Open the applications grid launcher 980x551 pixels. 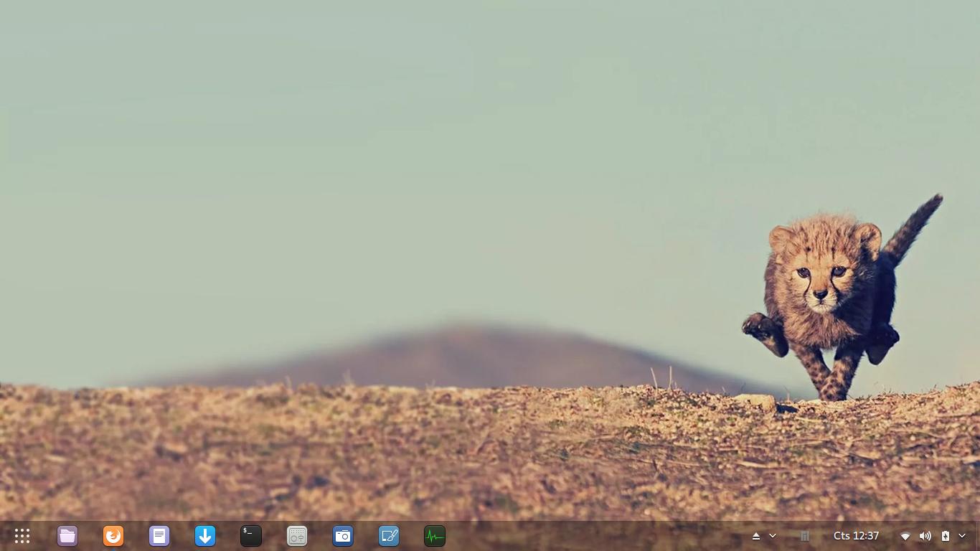click(22, 536)
